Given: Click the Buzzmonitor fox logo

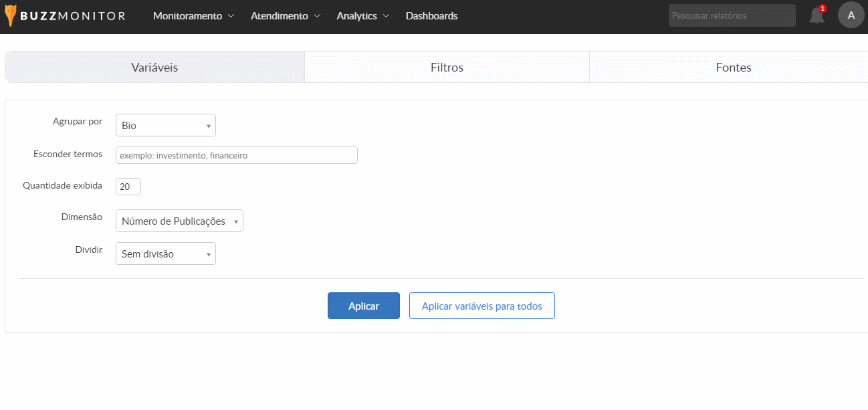Looking at the screenshot, I should (x=11, y=15).
